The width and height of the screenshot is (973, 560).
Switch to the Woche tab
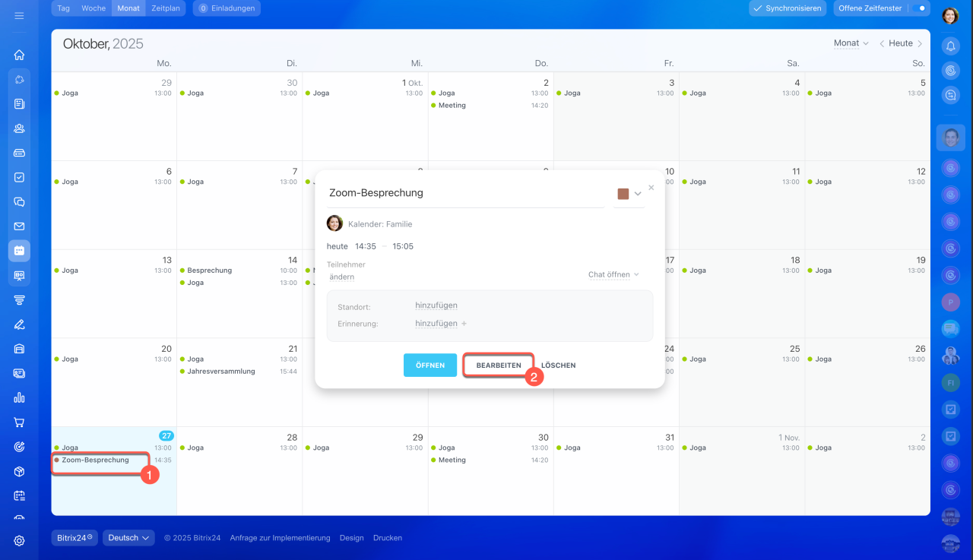[x=93, y=8]
